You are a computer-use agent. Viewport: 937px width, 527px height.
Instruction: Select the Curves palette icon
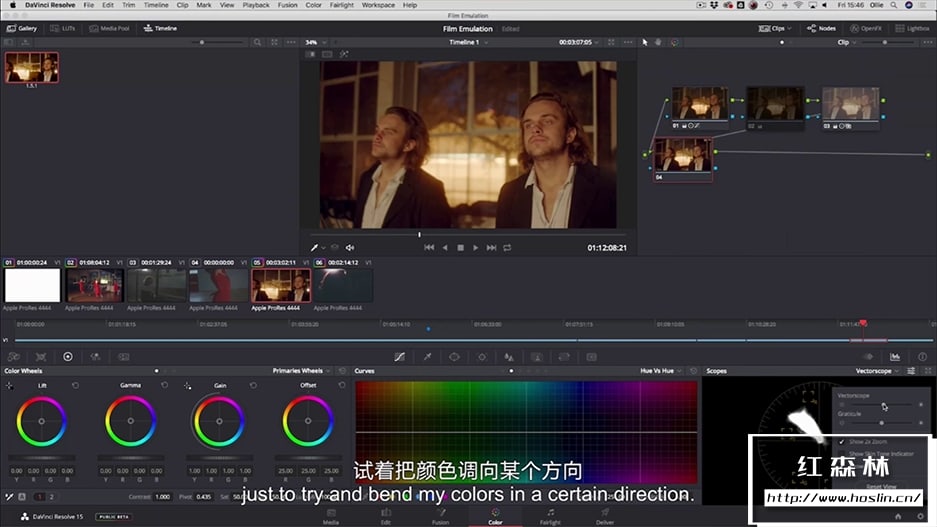coord(400,357)
